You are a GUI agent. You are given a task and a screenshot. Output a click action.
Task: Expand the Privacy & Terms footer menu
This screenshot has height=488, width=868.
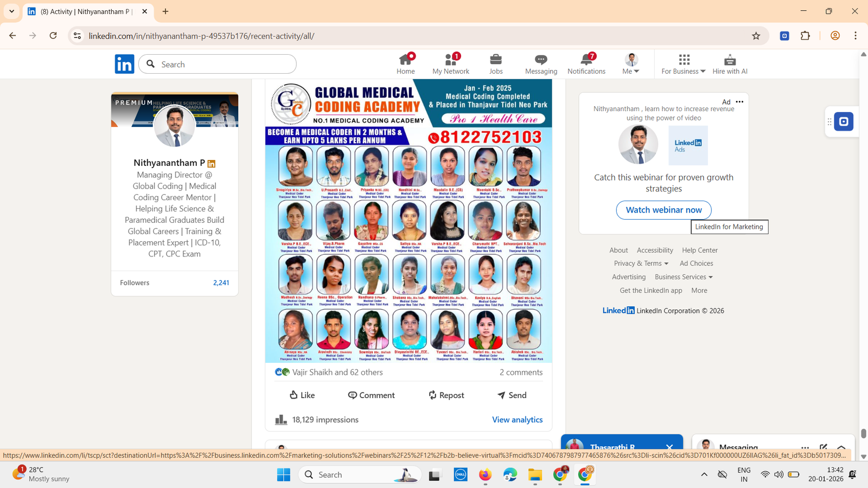(x=641, y=264)
